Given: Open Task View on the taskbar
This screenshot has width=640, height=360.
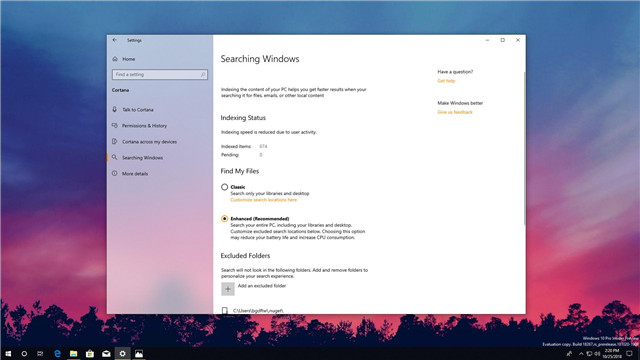Looking at the screenshot, I should [x=40, y=353].
